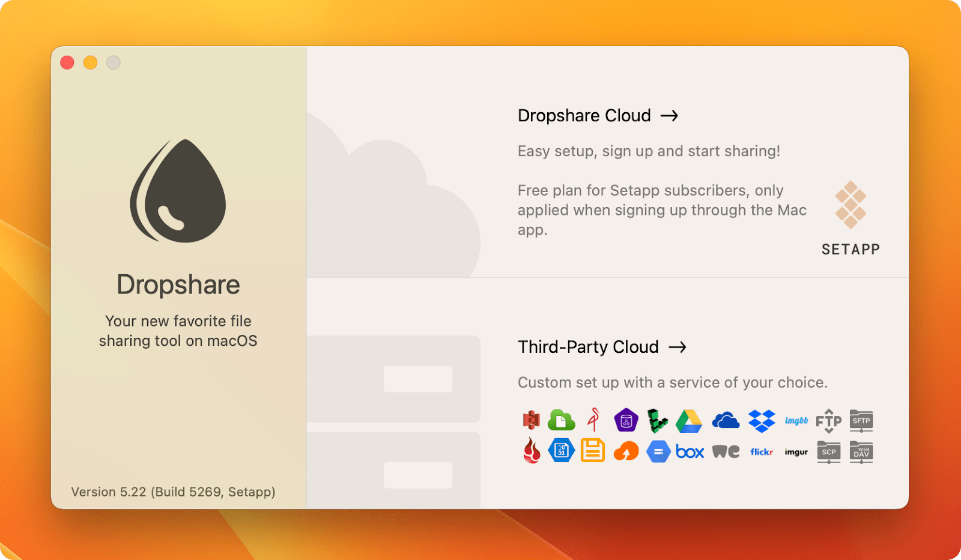Click the Dropshare droplet logo
This screenshot has height=560, width=961.
pos(178,192)
